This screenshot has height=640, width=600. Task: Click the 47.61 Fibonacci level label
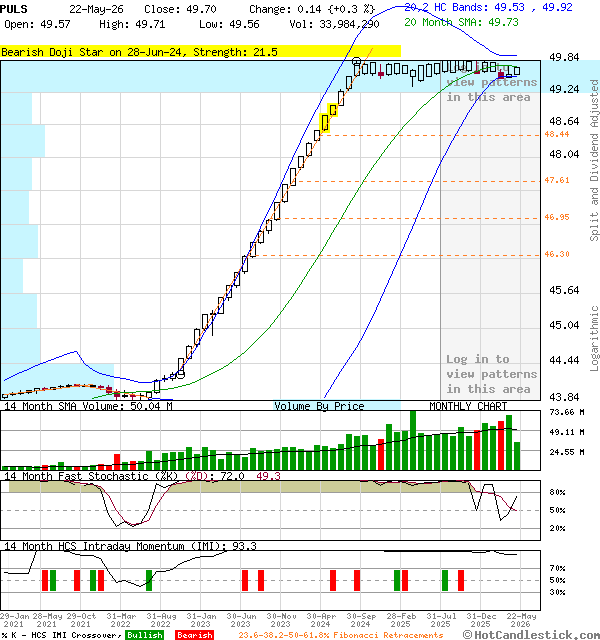click(557, 180)
